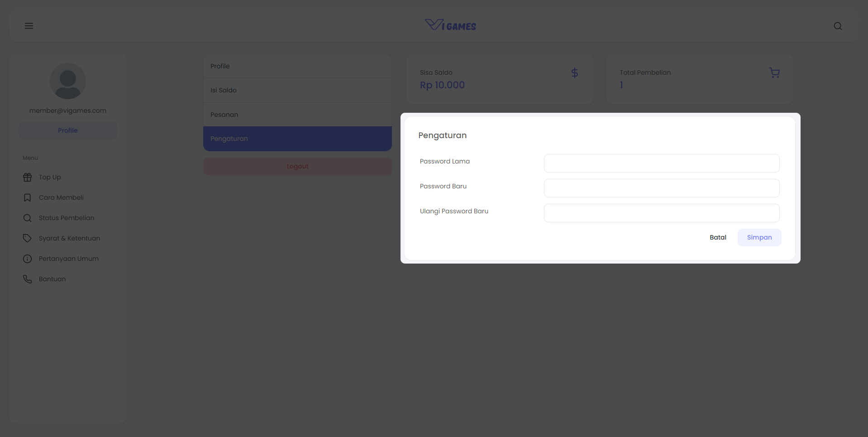
Task: Click the member@vigames.com email text
Action: (x=68, y=110)
